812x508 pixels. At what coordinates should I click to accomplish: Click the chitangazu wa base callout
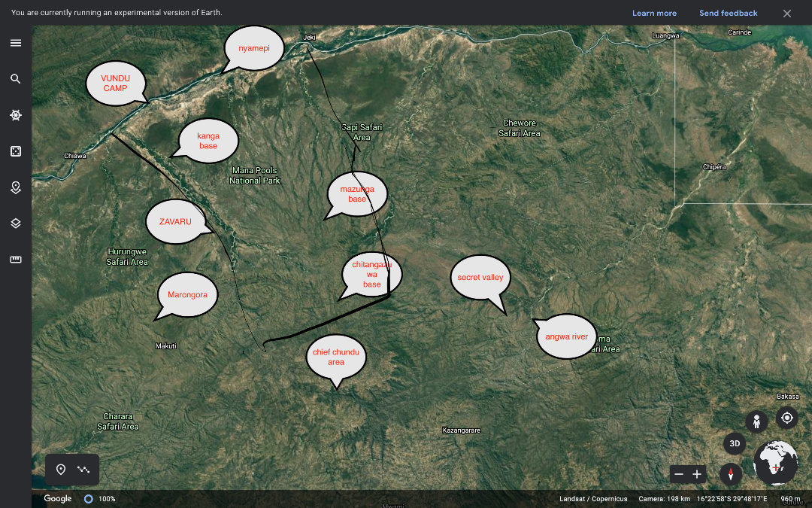click(x=372, y=274)
